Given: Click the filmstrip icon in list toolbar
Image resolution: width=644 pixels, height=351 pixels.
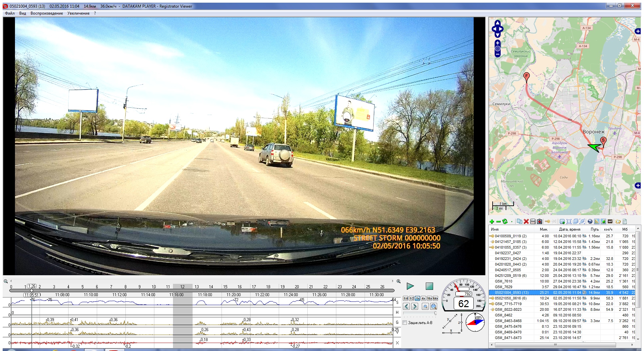Looking at the screenshot, I should click(610, 222).
